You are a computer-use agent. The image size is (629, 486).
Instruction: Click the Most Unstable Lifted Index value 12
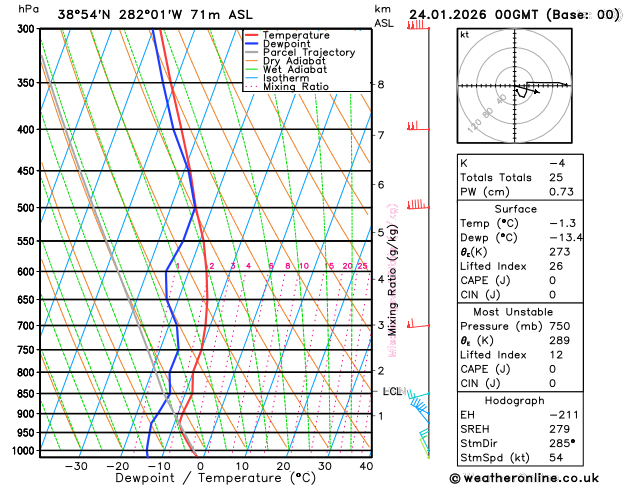[x=556, y=355]
